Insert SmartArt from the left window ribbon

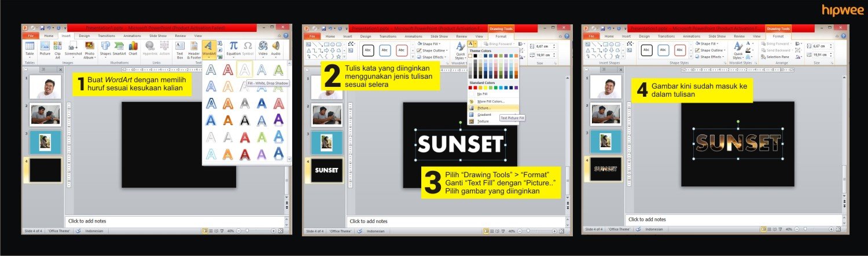(x=119, y=49)
